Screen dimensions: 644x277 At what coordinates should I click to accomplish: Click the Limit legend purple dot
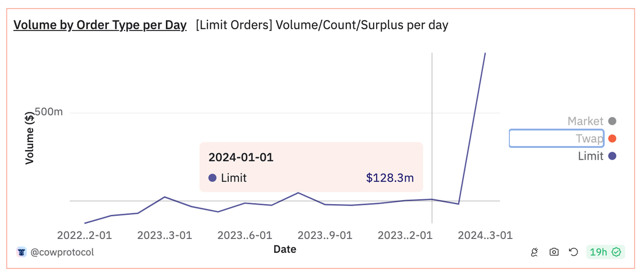(x=612, y=156)
